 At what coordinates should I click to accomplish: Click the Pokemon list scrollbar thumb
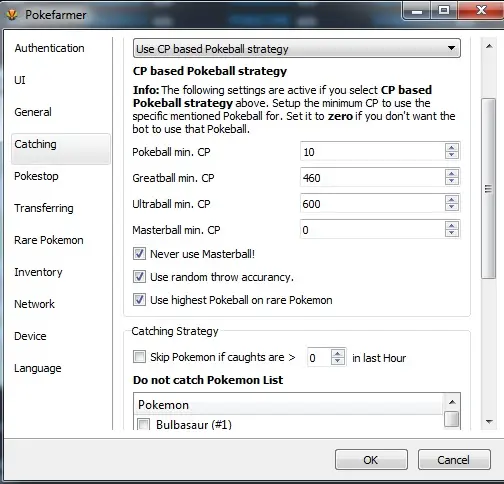(452, 419)
